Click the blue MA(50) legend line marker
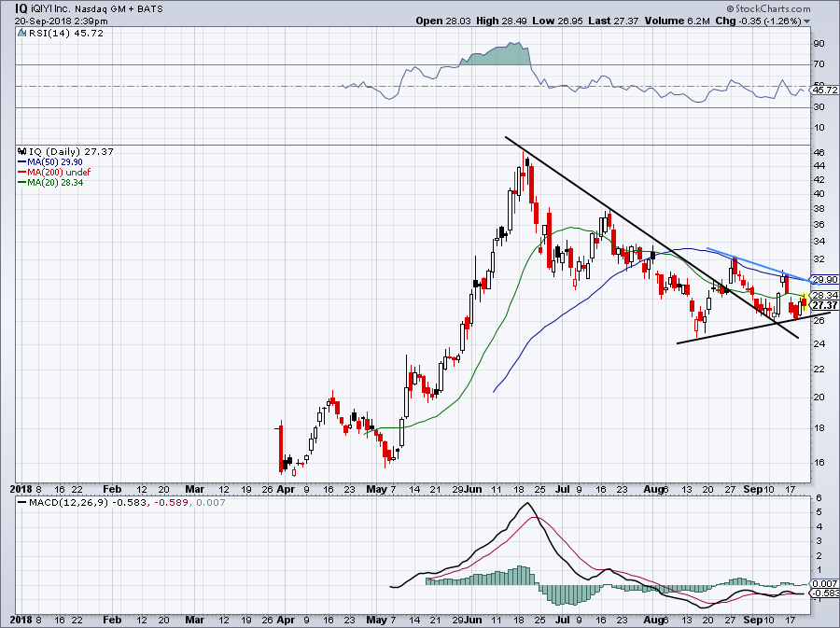Image resolution: width=840 pixels, height=628 pixels. (22, 161)
